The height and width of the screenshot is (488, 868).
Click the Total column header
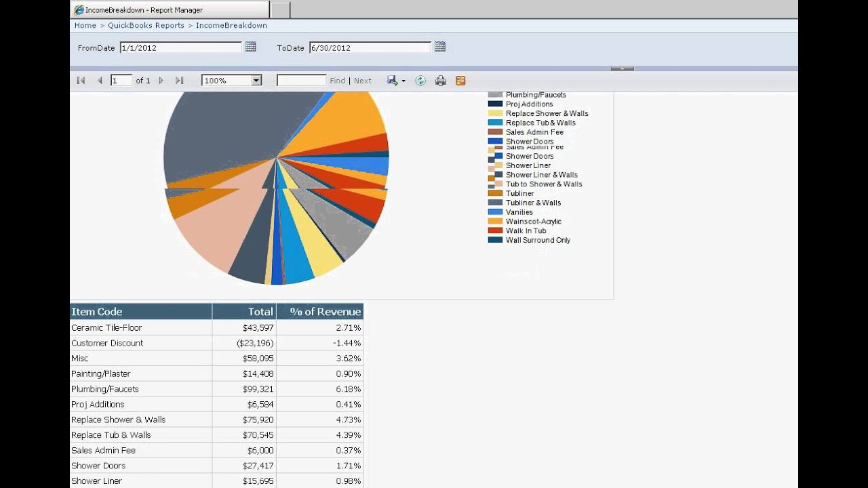[x=244, y=312]
